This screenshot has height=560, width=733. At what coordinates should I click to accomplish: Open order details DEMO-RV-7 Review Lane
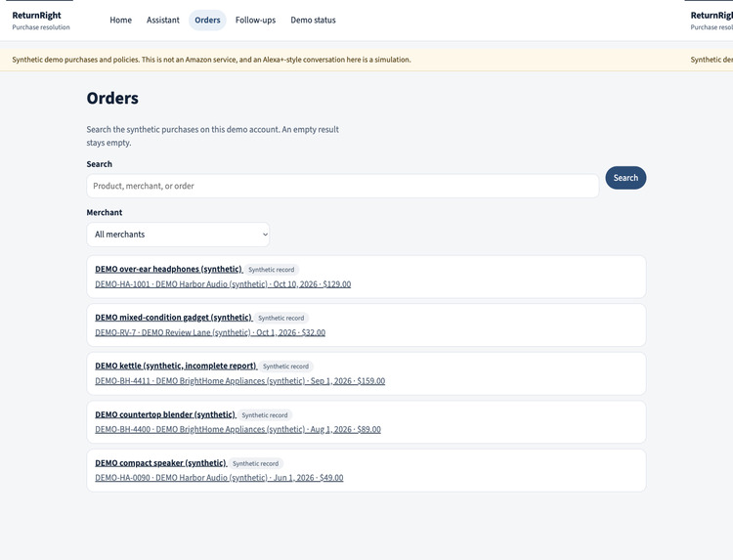click(210, 332)
